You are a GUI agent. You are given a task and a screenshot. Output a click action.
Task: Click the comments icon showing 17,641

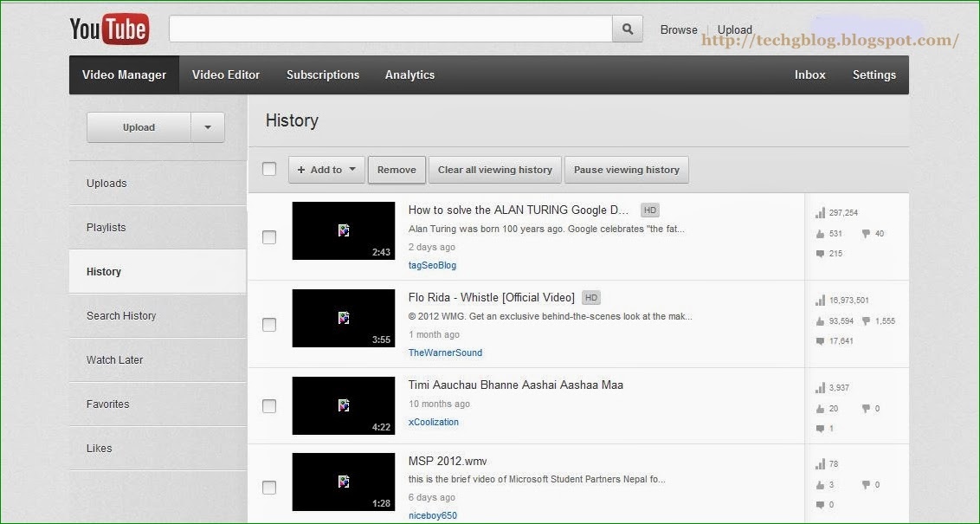coord(820,341)
